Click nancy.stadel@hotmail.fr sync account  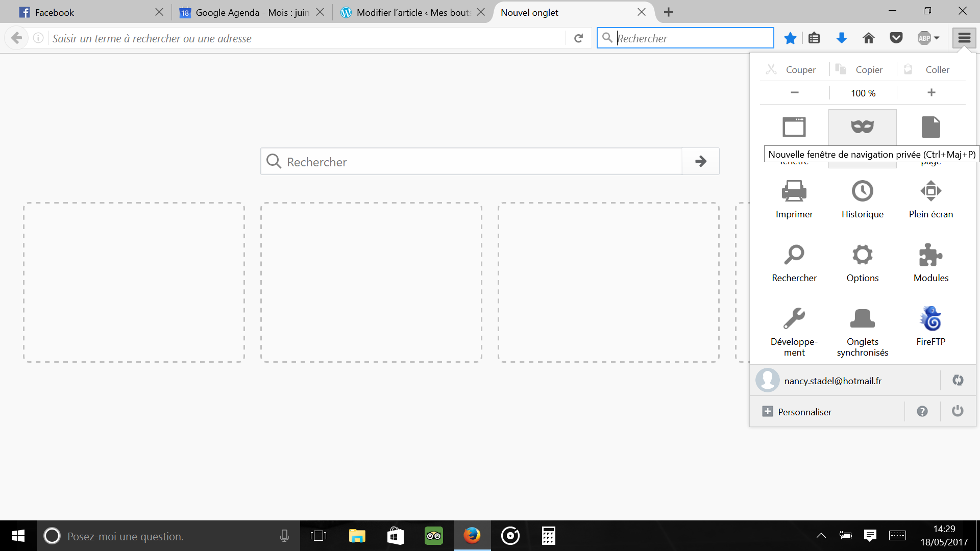pyautogui.click(x=832, y=381)
